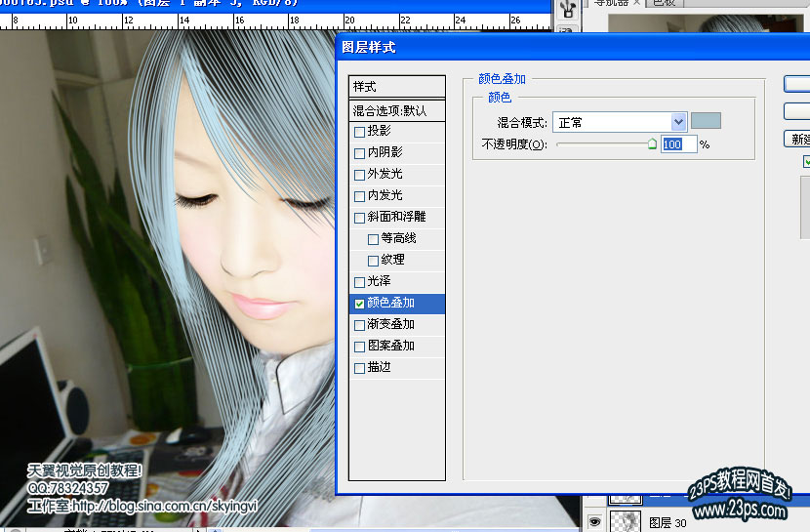Switch to the 导航器 tab
This screenshot has height=532, width=810.
click(x=611, y=3)
